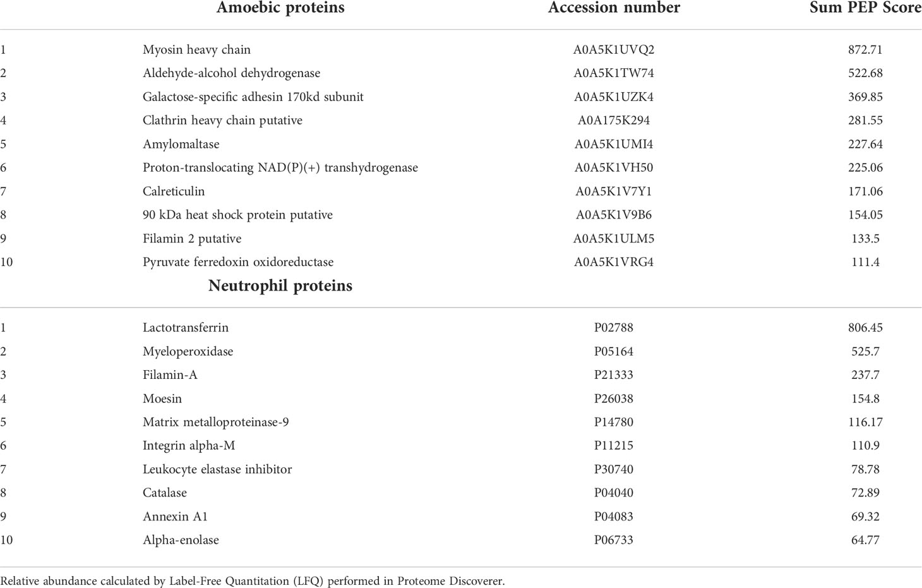The height and width of the screenshot is (588, 922).
Task: Open accession P05164 for Myeloperoxidase
Action: 614,351
